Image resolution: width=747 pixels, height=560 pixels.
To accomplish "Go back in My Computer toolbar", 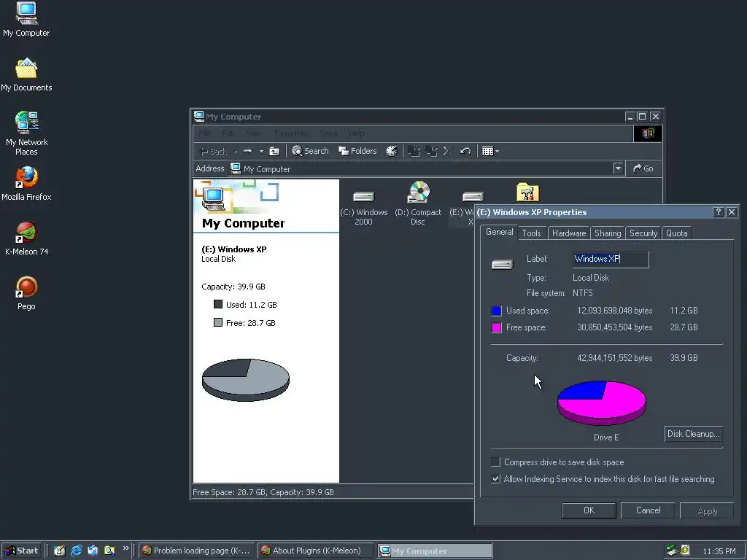I will 214,152.
